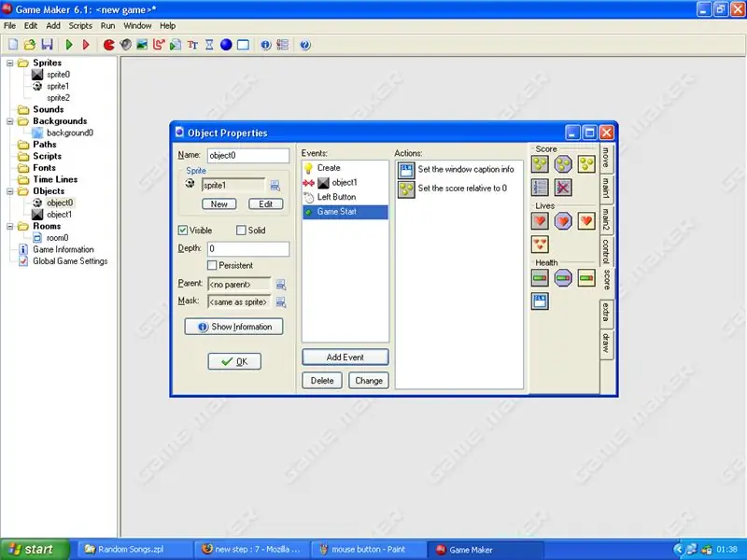Click the toolbar help question mark icon
Screen dimensions: 747x560
pyautogui.click(x=305, y=45)
